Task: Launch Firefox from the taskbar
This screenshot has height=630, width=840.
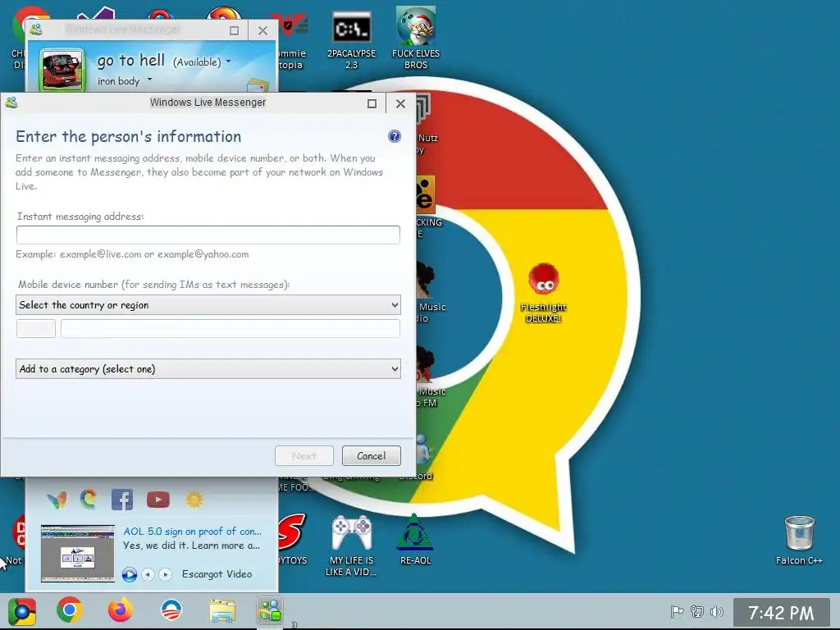Action: (x=121, y=610)
